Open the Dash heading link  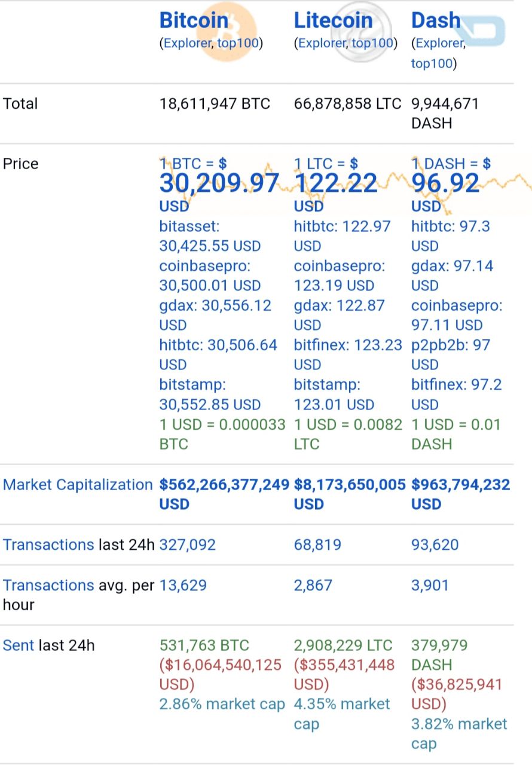click(x=436, y=20)
